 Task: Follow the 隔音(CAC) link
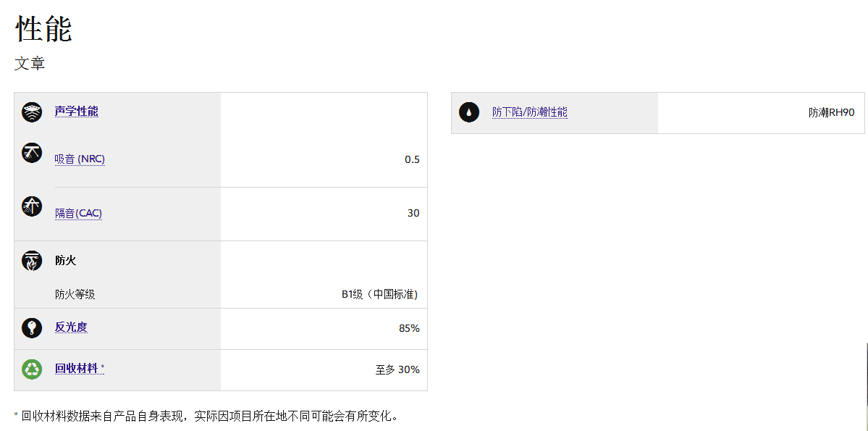click(x=78, y=213)
